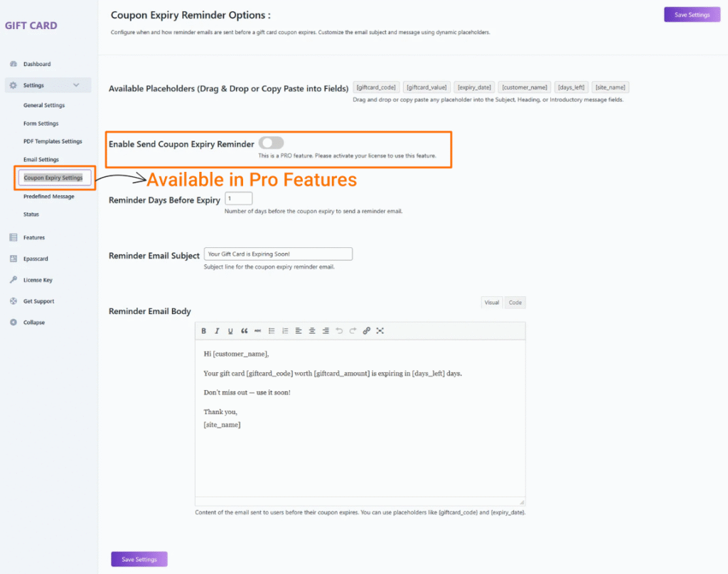This screenshot has width=728, height=574.
Task: Insert a numbered list in email body
Action: (x=285, y=331)
